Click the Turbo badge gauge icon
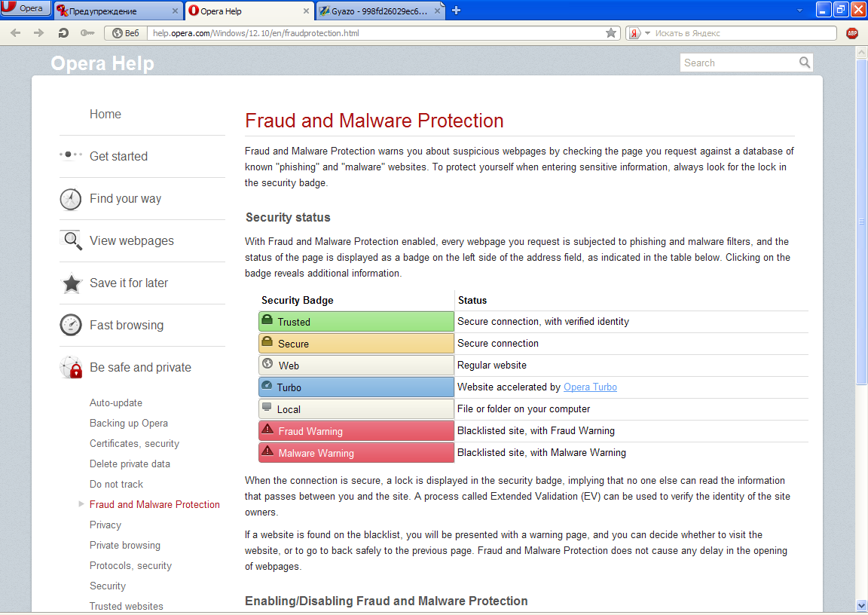Screen dimensions: 868x615 pyautogui.click(x=267, y=385)
